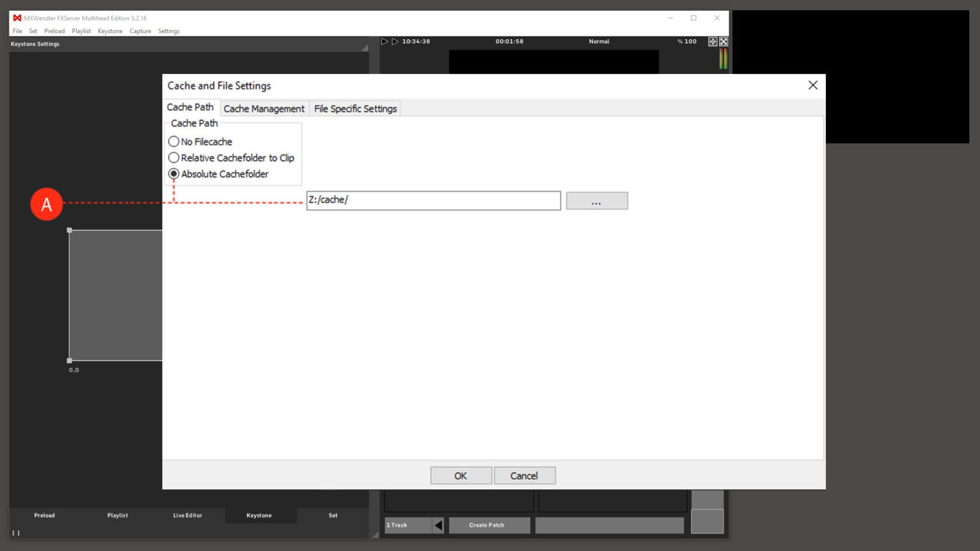Confirm cache settings with OK
The width and height of the screenshot is (980, 551).
460,475
